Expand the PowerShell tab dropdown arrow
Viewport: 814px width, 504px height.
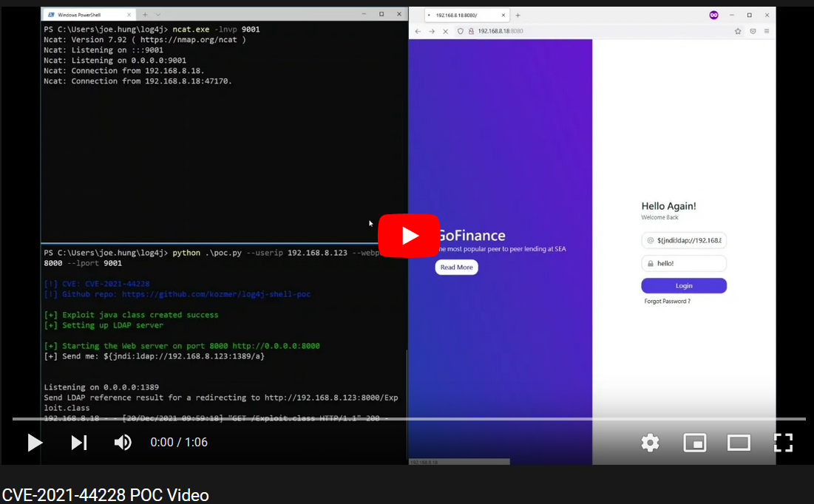click(158, 15)
